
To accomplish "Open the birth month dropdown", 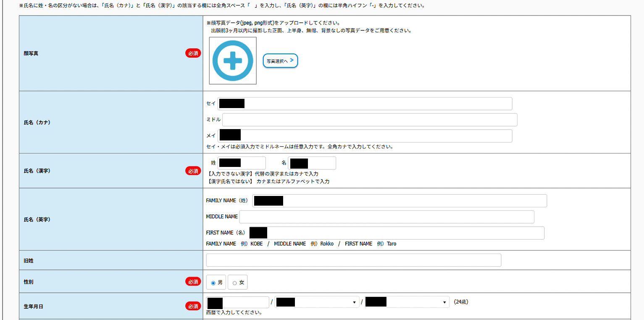I will (x=317, y=302).
